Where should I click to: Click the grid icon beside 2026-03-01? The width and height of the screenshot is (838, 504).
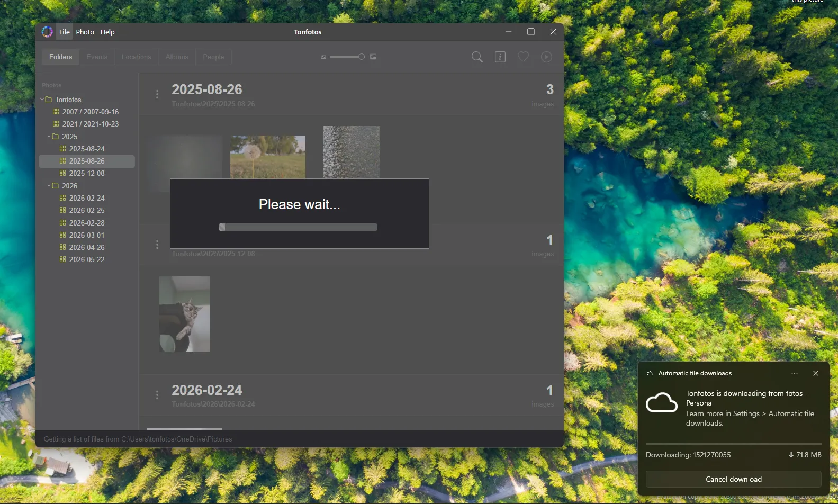[x=62, y=235]
